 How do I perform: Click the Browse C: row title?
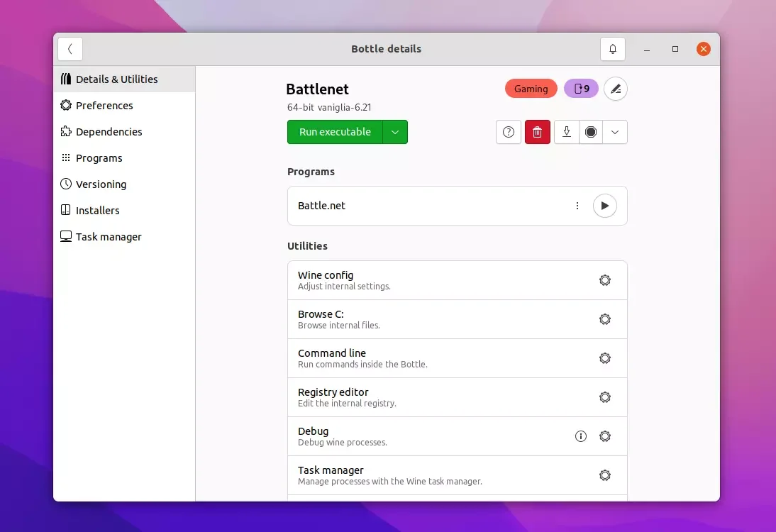click(321, 314)
